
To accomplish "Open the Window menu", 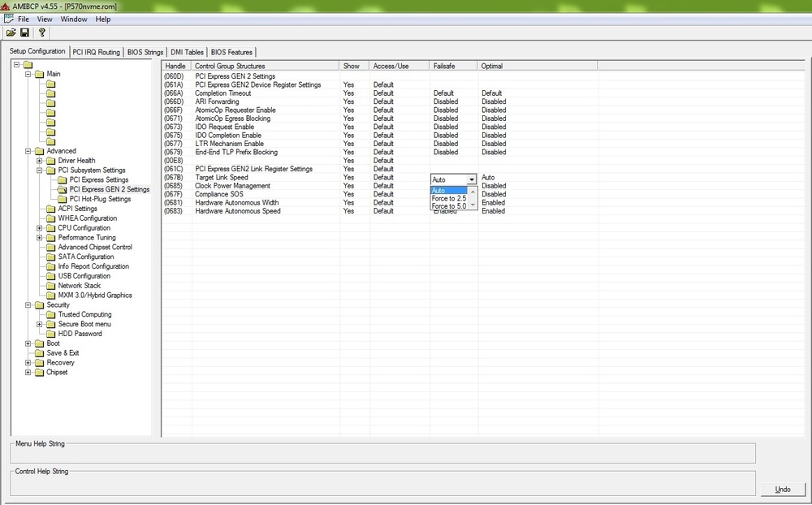I will point(74,19).
